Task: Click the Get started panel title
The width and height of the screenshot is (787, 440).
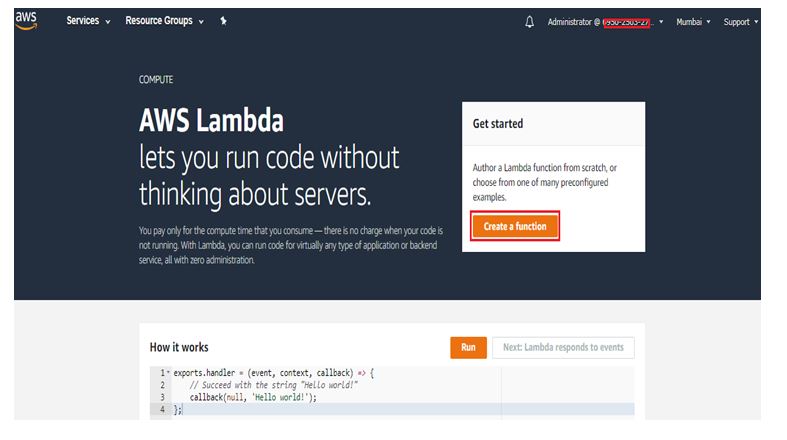Action: click(498, 124)
